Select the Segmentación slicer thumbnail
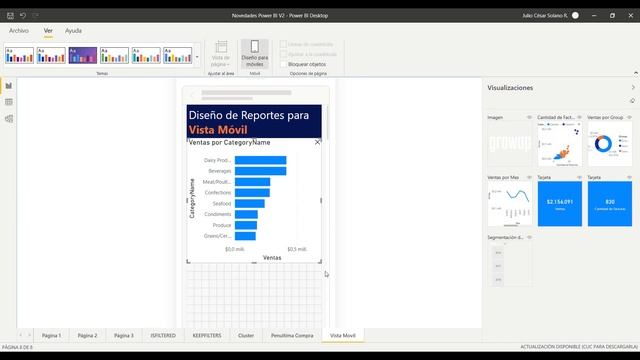 (x=510, y=264)
